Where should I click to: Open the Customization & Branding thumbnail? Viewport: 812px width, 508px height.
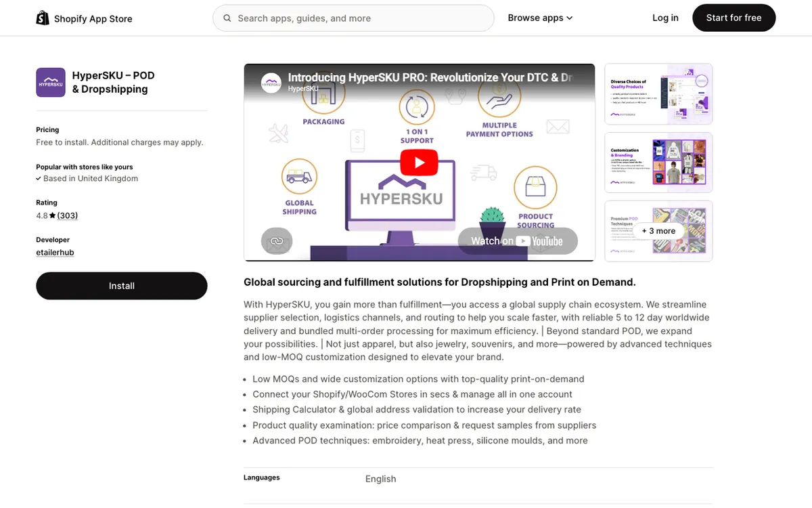pyautogui.click(x=658, y=163)
